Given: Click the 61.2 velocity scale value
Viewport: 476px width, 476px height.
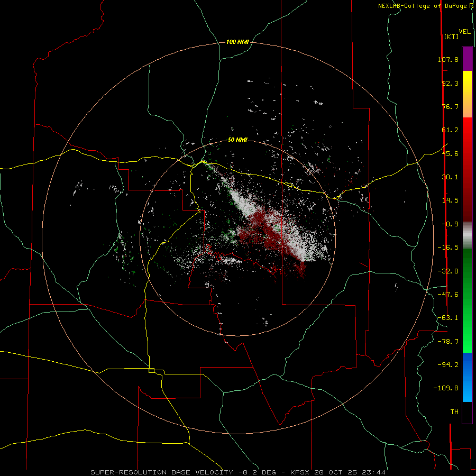Looking at the screenshot, I should point(450,130).
